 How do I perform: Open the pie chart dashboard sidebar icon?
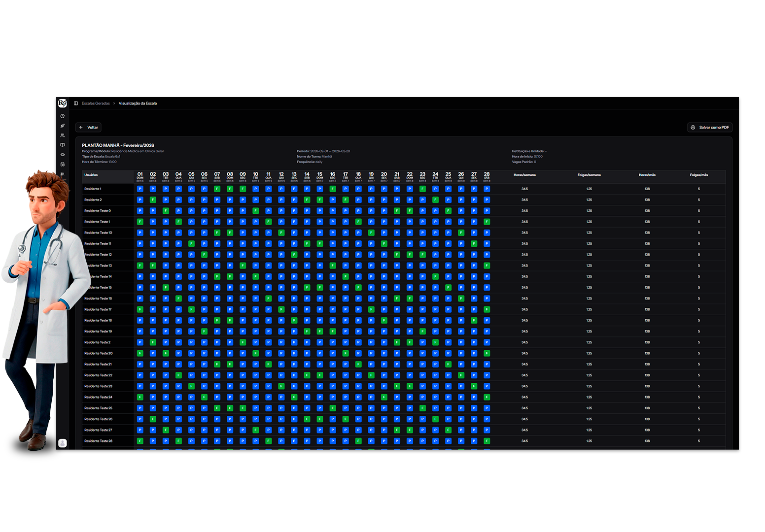point(63,116)
